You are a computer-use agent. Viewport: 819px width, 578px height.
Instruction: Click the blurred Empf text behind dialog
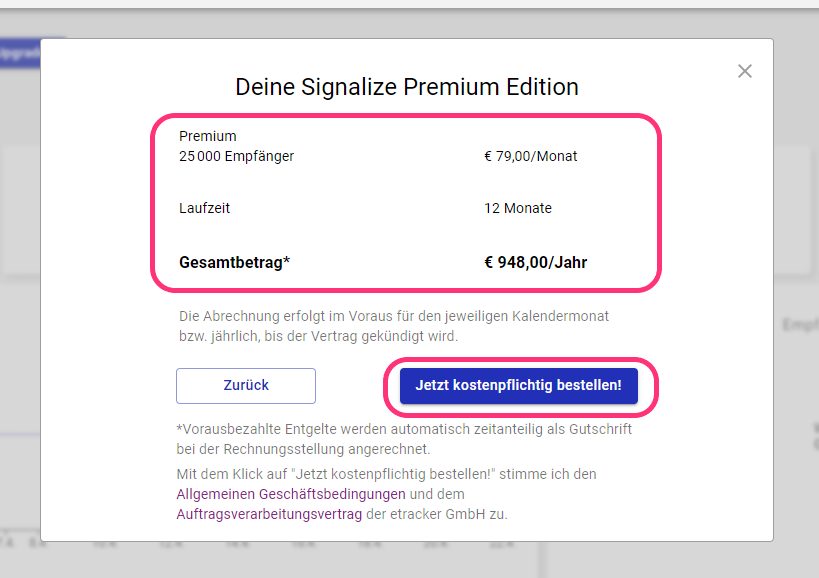coord(801,325)
